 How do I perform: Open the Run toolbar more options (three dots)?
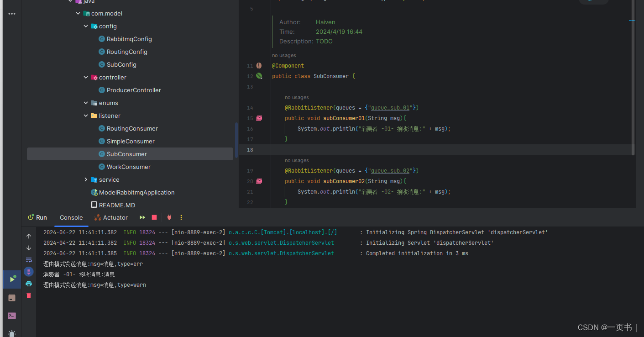[181, 217]
